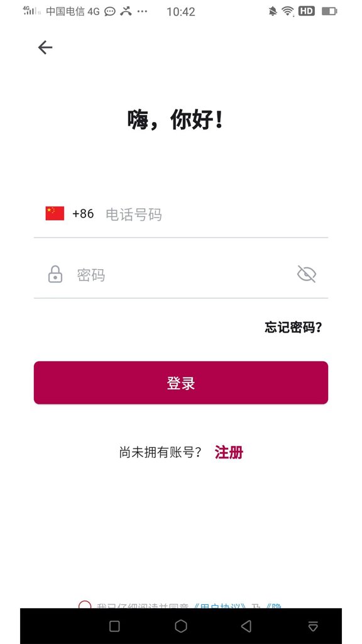The width and height of the screenshot is (362, 644).
Task: Tap the 注册 register link
Action: [229, 452]
